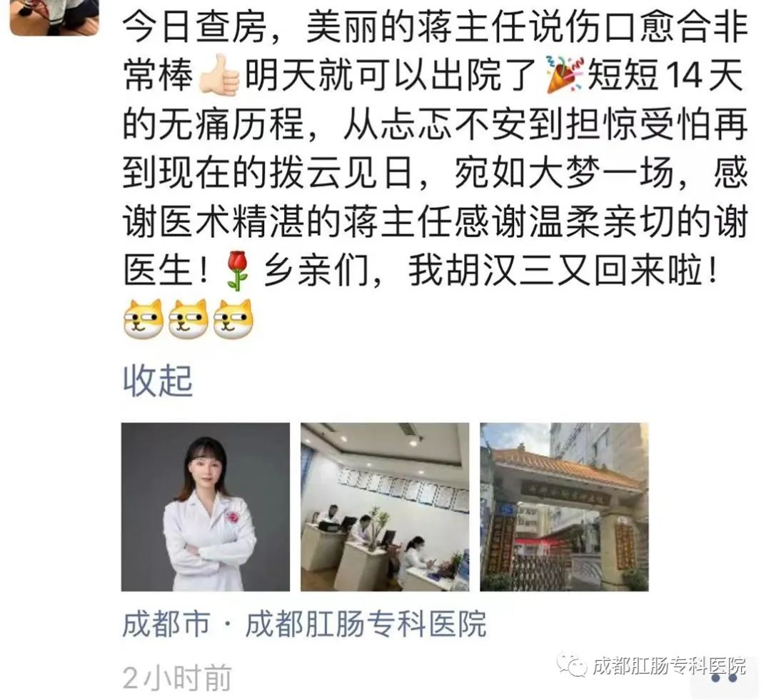The width and height of the screenshot is (771, 700).
Task: Tap the WeChat logo in watermark
Action: [572, 665]
